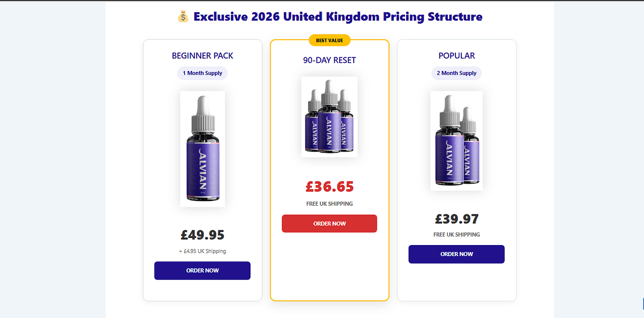The height and width of the screenshot is (318, 644).
Task: Click the £39.97 price
Action: pyautogui.click(x=457, y=219)
